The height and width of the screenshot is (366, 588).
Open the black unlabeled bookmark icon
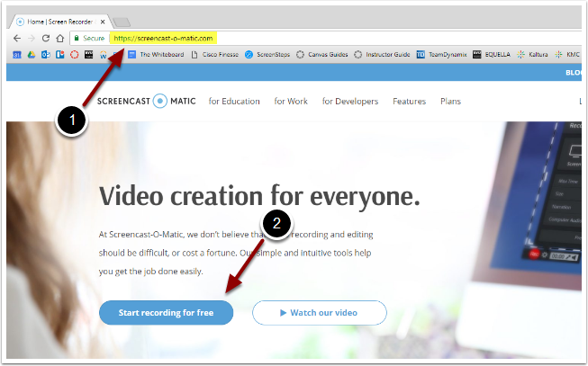tap(89, 55)
